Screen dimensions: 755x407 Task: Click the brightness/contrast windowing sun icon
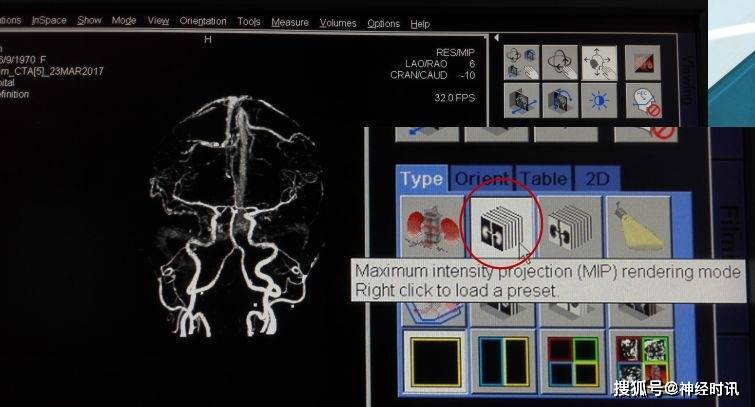602,101
